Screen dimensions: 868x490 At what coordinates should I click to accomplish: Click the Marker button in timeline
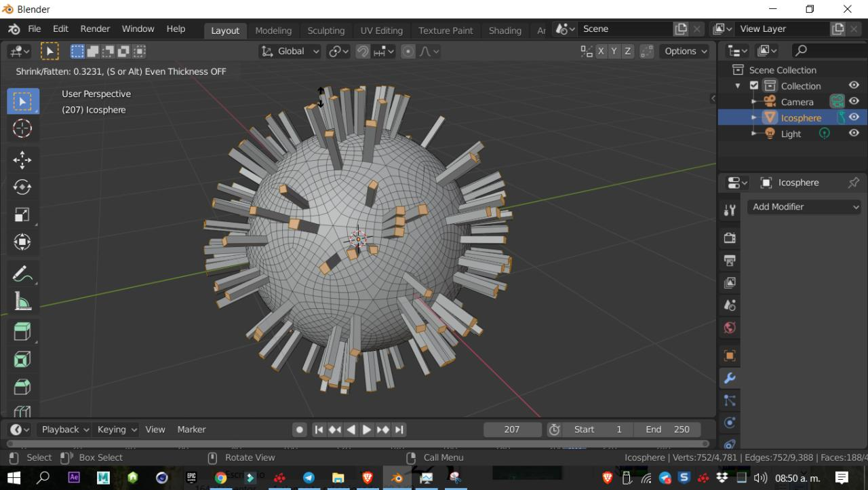(x=191, y=430)
